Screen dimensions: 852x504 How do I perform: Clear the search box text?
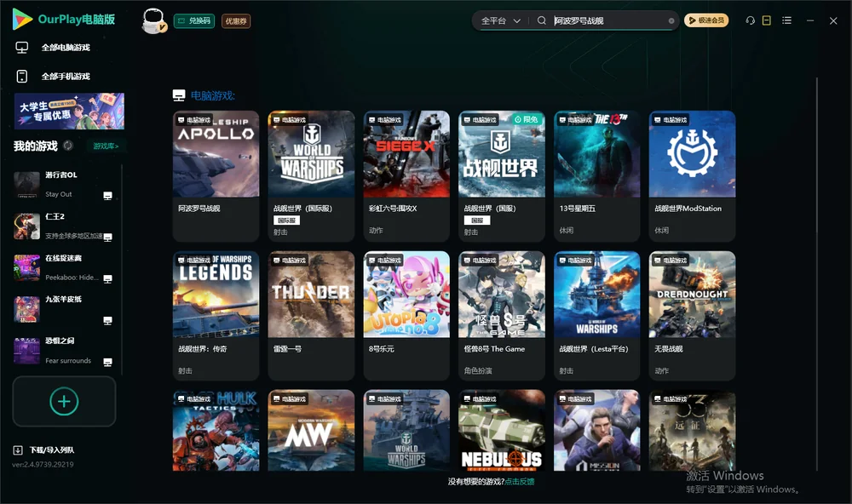(671, 21)
